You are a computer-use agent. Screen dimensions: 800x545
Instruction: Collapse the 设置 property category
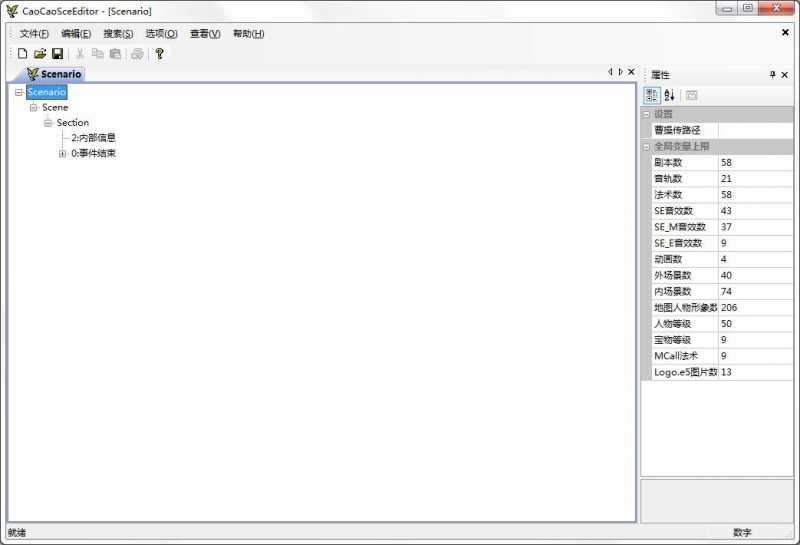pos(646,114)
